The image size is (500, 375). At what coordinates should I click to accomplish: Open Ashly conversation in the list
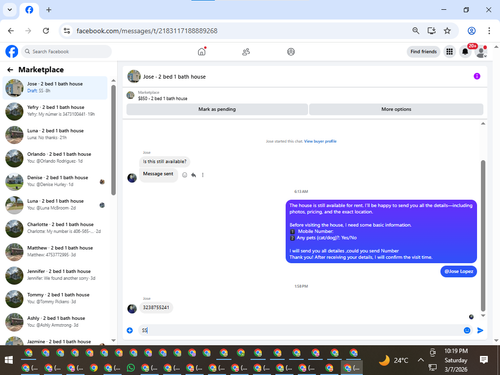tap(55, 322)
